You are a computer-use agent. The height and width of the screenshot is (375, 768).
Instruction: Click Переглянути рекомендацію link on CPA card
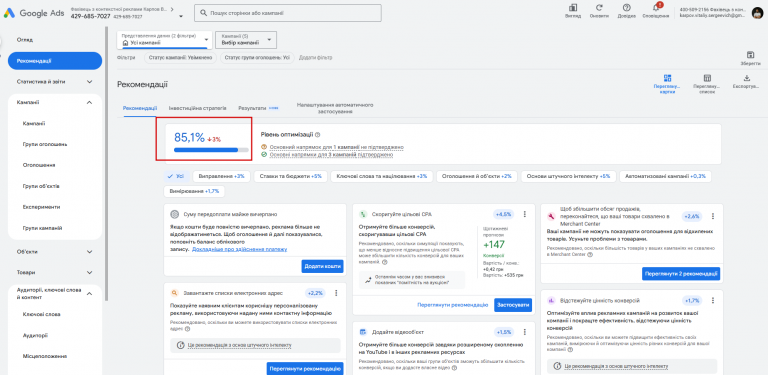pos(453,305)
